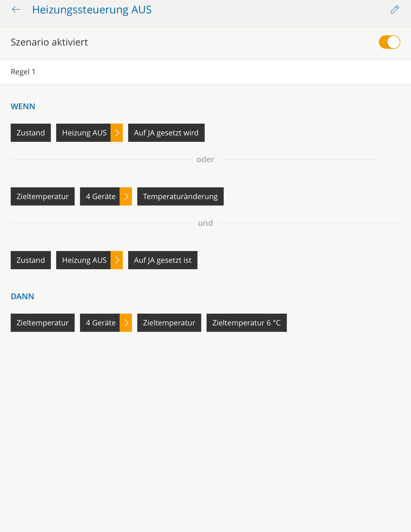411x532 pixels.
Task: Go back using the left arrow icon
Action: click(x=16, y=10)
